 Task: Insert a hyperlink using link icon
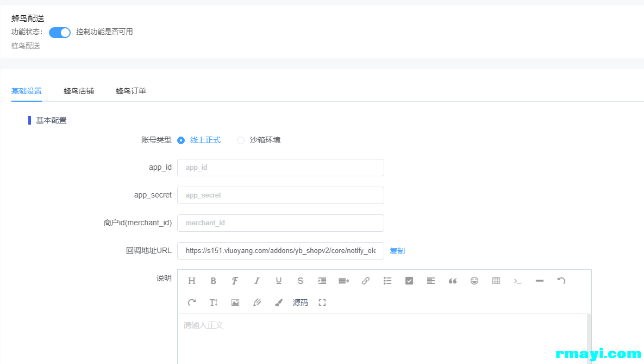pos(366,281)
